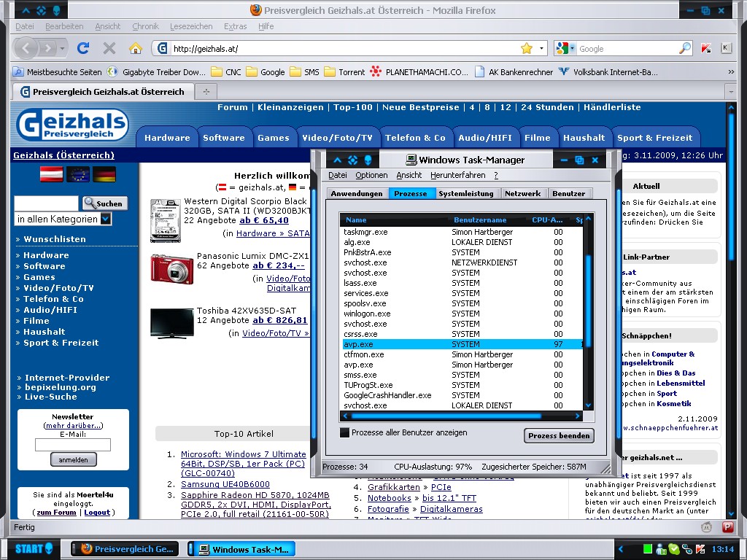This screenshot has height=560, width=747.
Task: Open Firefox's Chronik menu
Action: click(145, 26)
